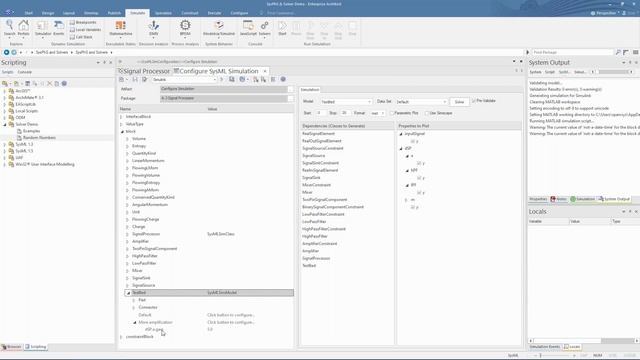
Task: Click the Find Package input field
Action: click(572, 52)
